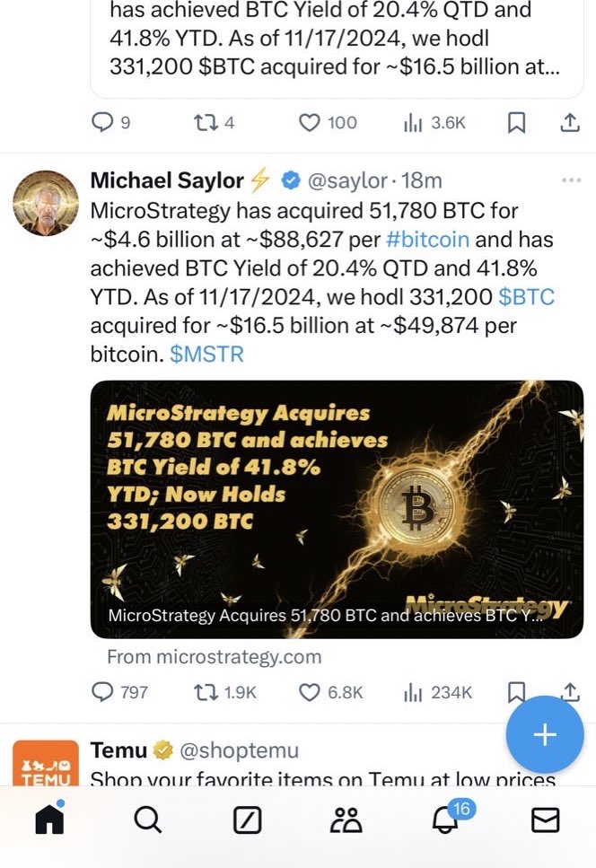Screen dimensions: 596x868
Task: Open the Communities tab
Action: pos(346,819)
